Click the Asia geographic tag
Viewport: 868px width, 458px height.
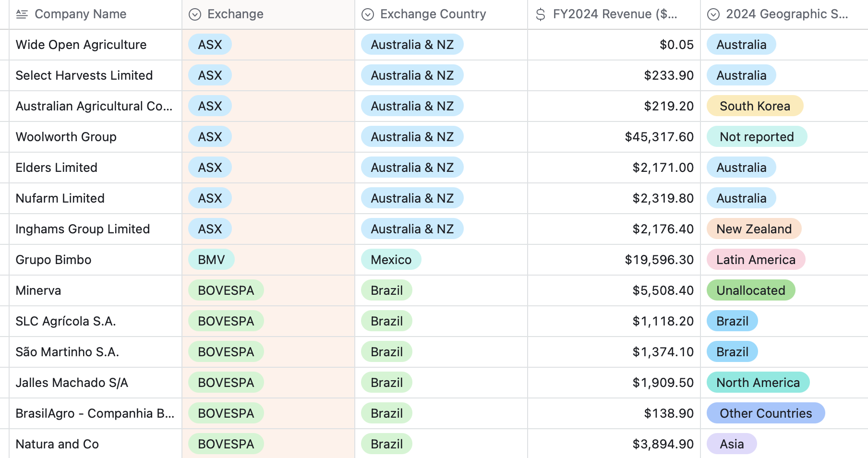tap(732, 444)
